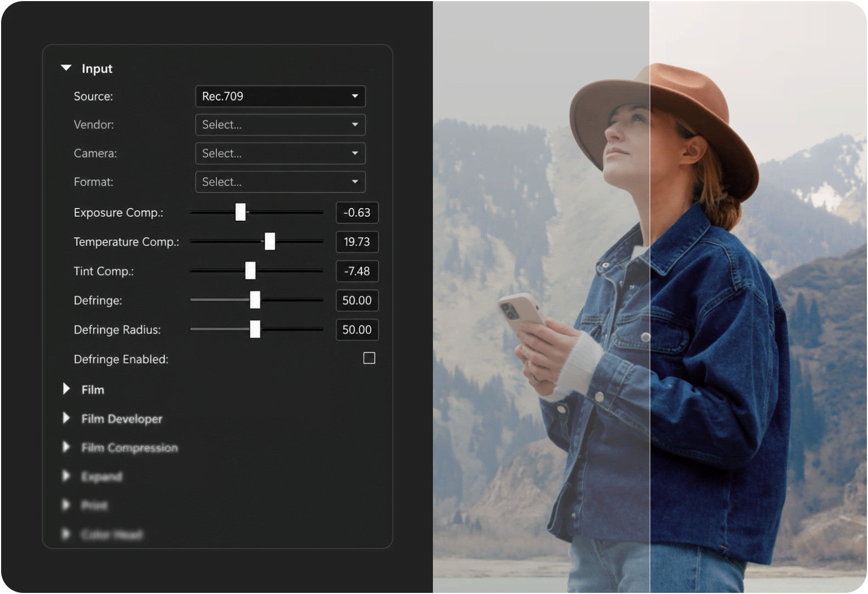Edit the Tint Comp. value -7.48
Screen dimensions: 868x594
coord(357,271)
